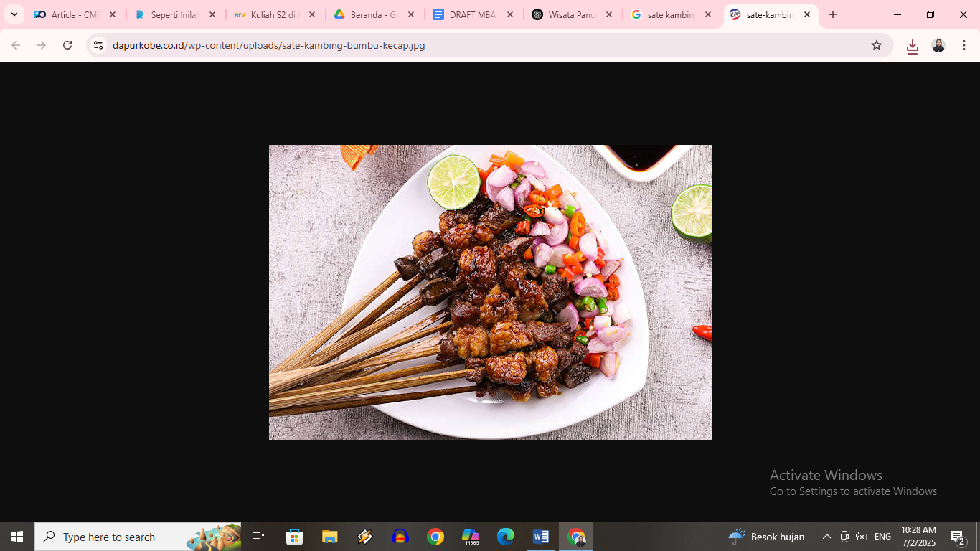Reload the sate-kambing image page
This screenshot has height=551, width=980.
pos(67,44)
